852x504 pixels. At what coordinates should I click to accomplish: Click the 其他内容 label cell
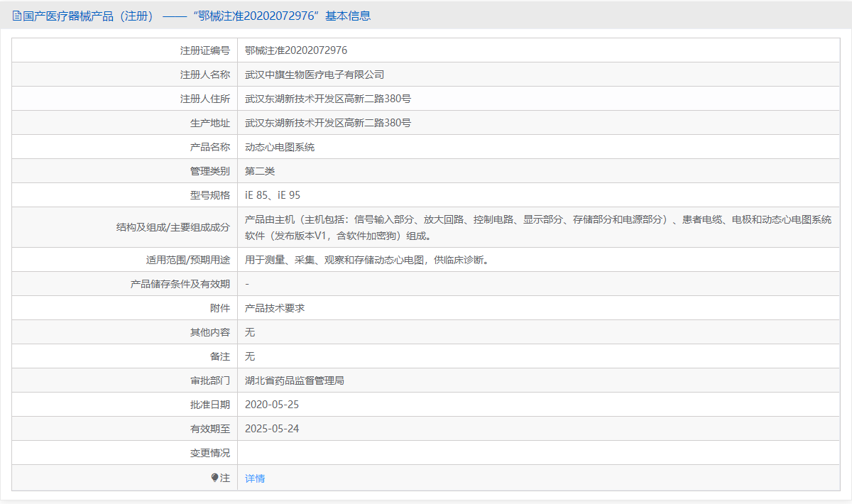tap(124, 332)
